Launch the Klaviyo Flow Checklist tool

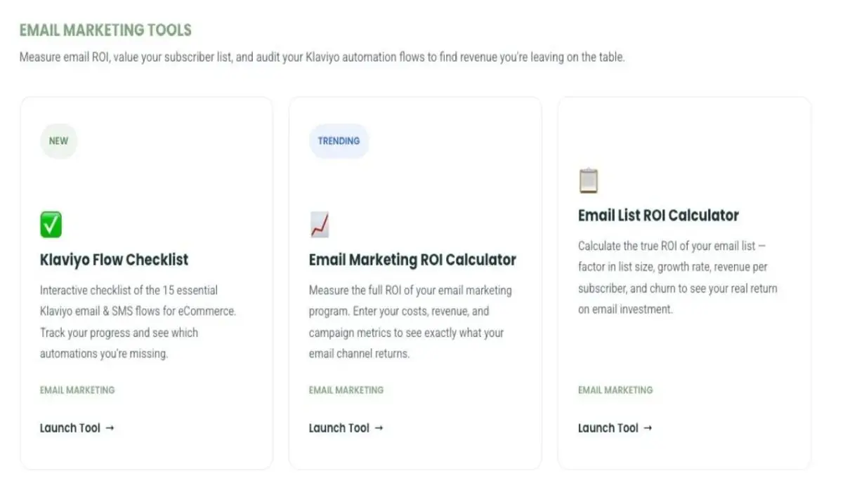(x=70, y=427)
